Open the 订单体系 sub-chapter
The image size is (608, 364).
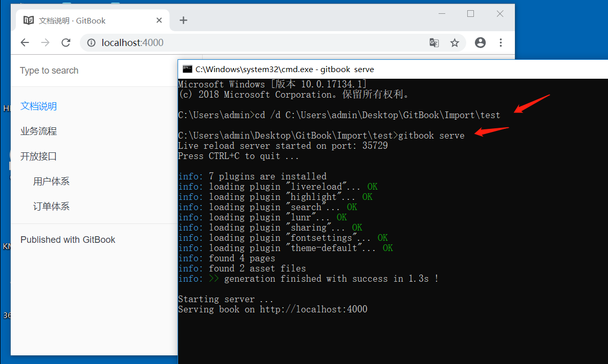tap(51, 207)
